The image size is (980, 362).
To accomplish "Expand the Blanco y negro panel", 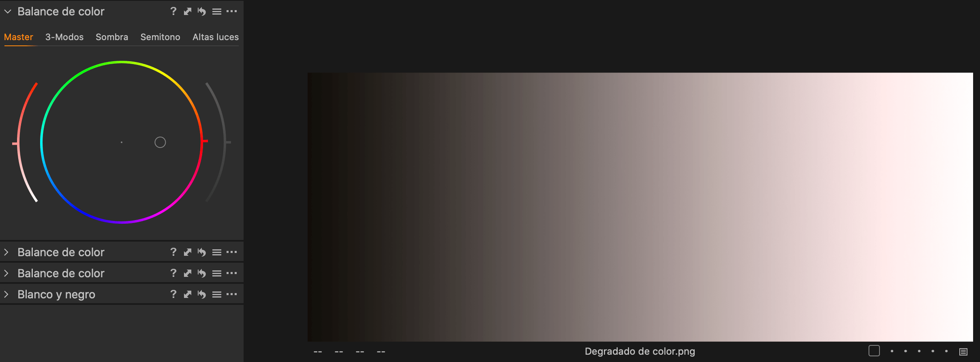I will [x=6, y=294].
